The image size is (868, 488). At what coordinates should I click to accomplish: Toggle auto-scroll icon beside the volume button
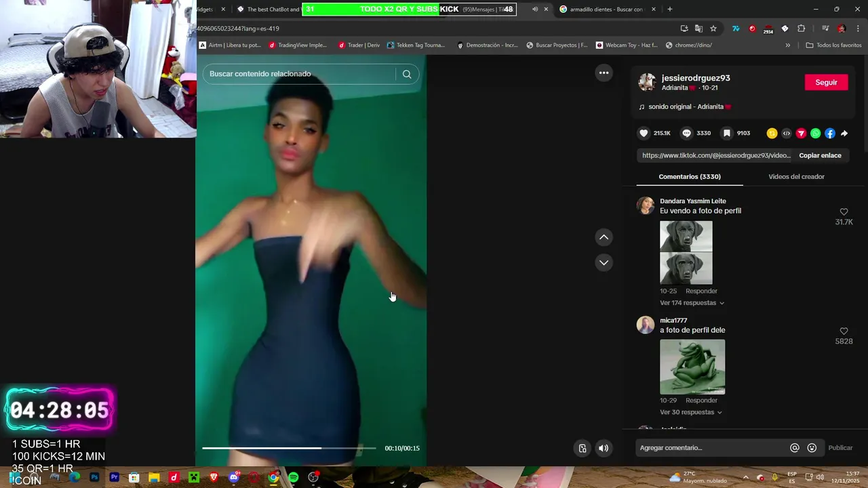click(x=582, y=448)
